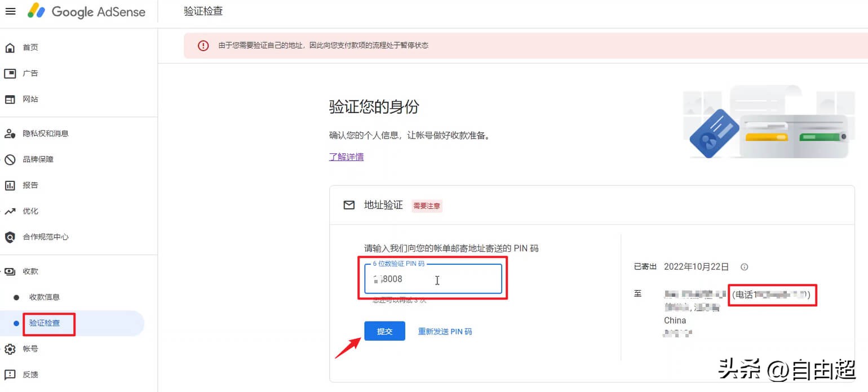Open the 收款 (Payments) section
The width and height of the screenshot is (868, 392).
30,271
